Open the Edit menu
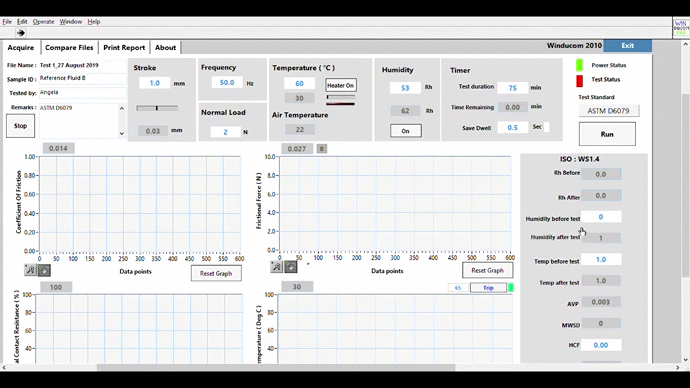The width and height of the screenshot is (690, 388). [22, 22]
